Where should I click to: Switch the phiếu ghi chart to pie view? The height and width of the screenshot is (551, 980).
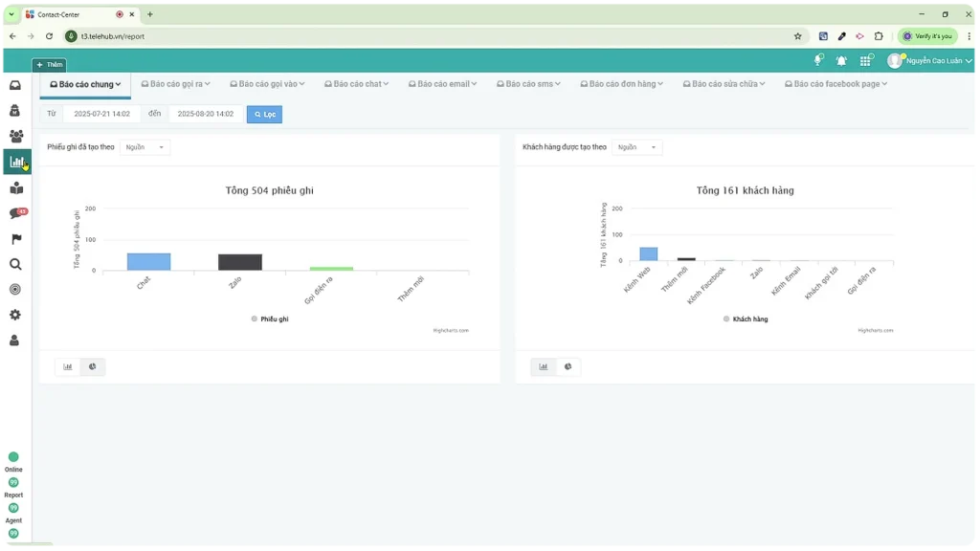[x=93, y=366]
